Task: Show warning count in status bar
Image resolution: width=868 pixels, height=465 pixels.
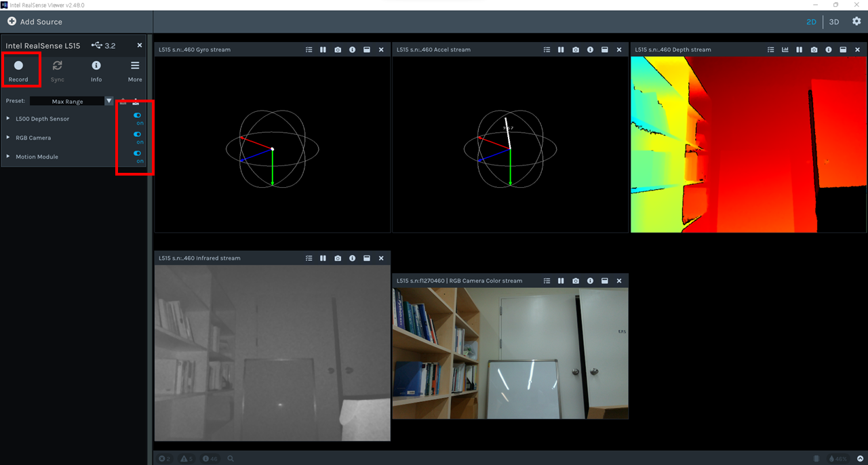Action: coord(186,459)
